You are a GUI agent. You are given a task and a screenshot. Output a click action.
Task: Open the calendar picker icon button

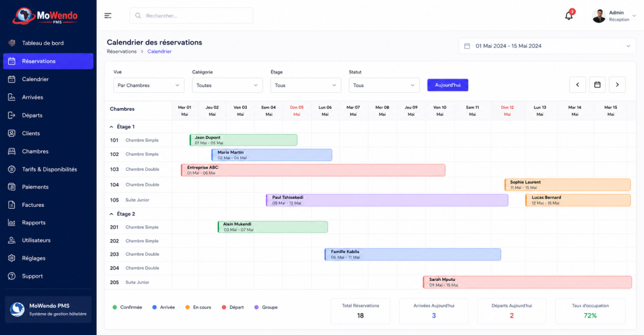click(597, 84)
